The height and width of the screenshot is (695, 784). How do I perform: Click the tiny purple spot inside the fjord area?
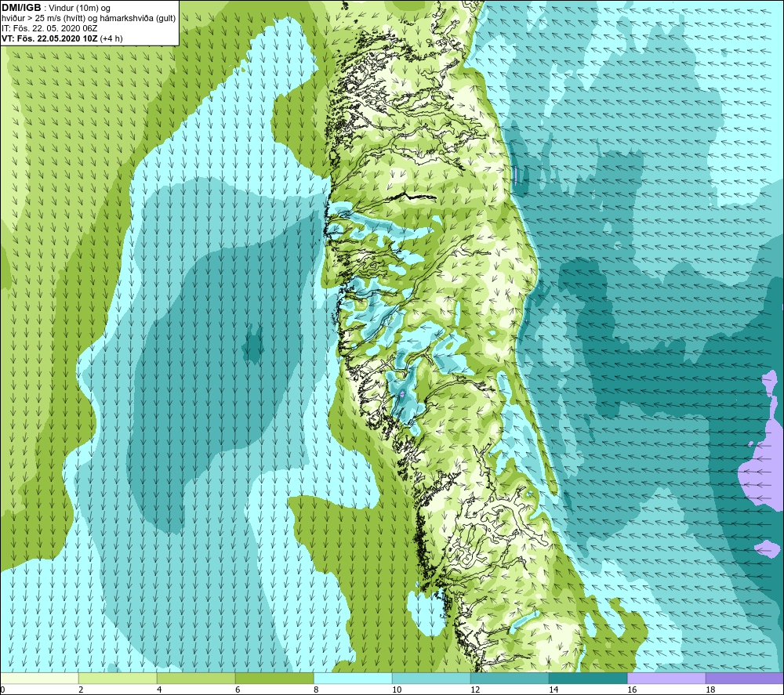point(402,395)
